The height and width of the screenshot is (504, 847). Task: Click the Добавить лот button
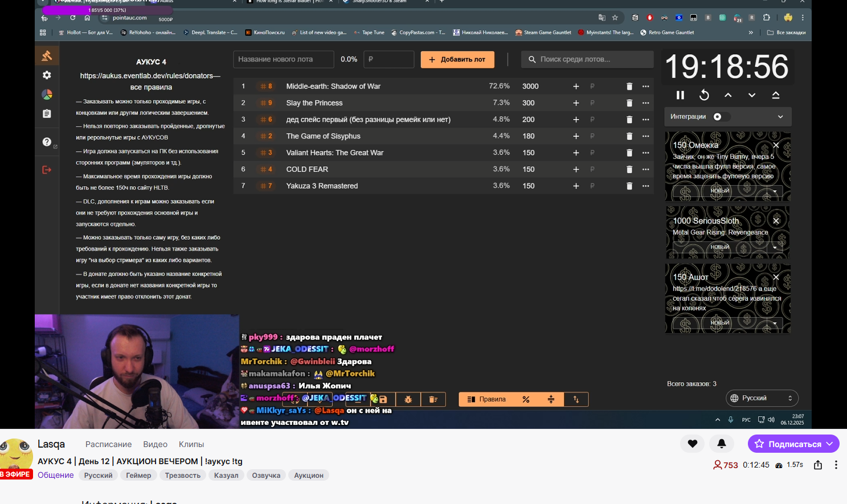tap(457, 59)
